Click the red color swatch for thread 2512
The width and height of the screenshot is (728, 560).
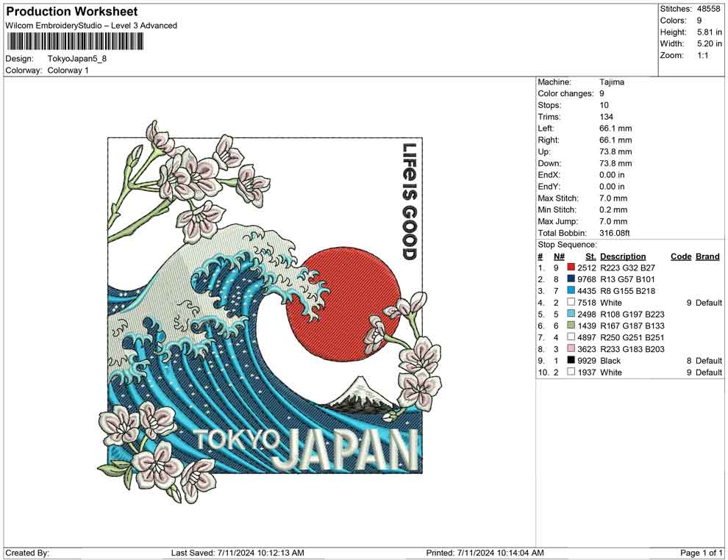(571, 268)
